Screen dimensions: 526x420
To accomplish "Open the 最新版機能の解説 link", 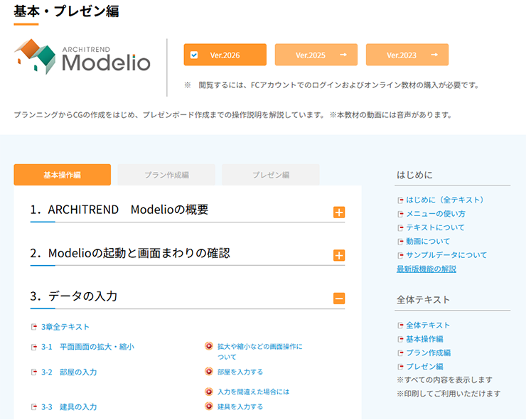I will click(426, 269).
